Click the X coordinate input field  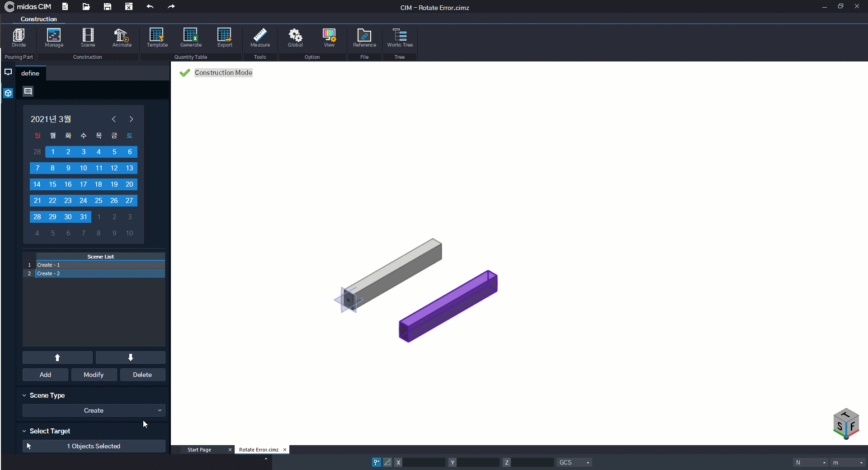[x=424, y=462]
